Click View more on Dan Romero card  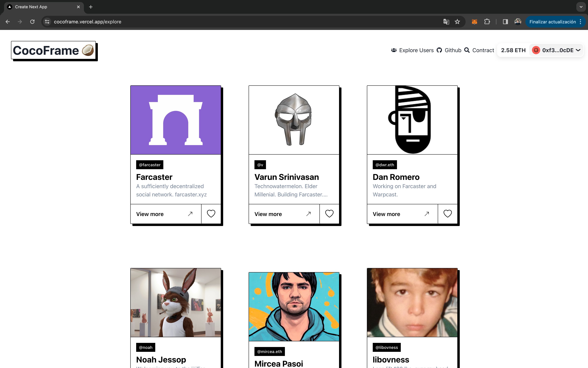tap(402, 214)
